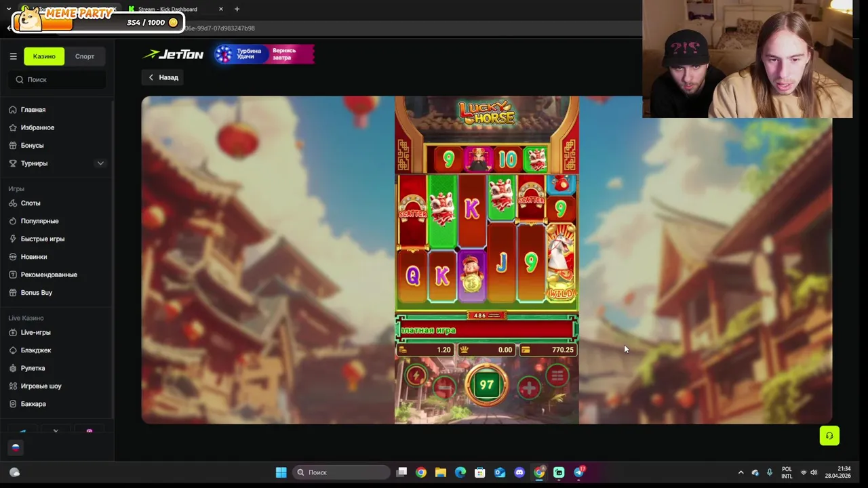Open Бонусы in the sidebar
The width and height of the screenshot is (868, 488).
tap(32, 145)
